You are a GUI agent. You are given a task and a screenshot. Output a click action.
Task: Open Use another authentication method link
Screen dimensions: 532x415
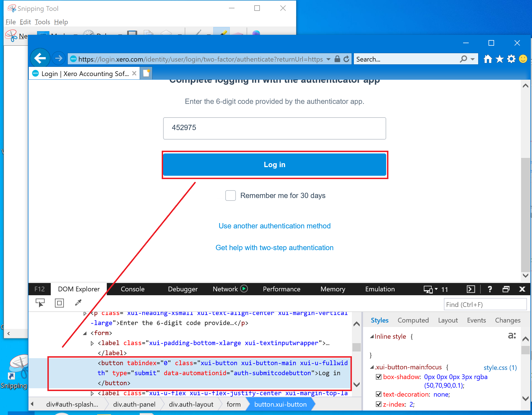coord(274,226)
